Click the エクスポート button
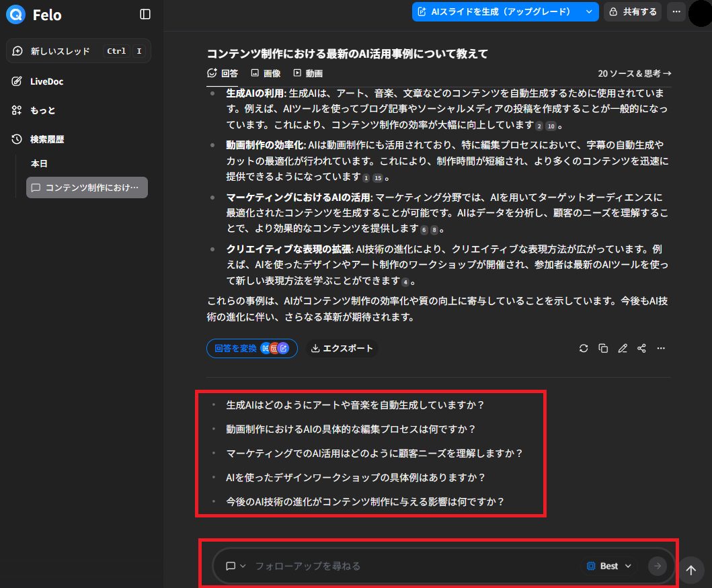712x588 pixels. [342, 348]
